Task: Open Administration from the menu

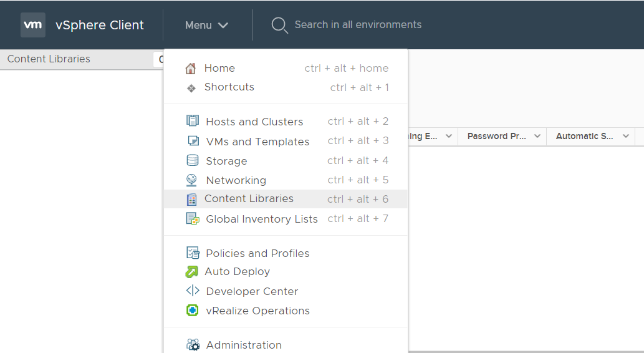Action: pos(244,345)
